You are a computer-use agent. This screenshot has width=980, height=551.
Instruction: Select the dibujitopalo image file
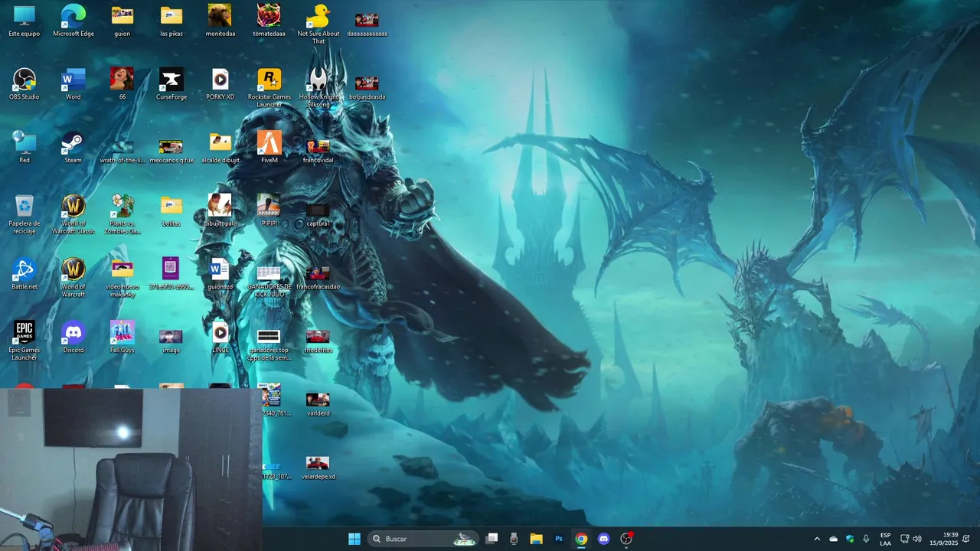pos(220,211)
